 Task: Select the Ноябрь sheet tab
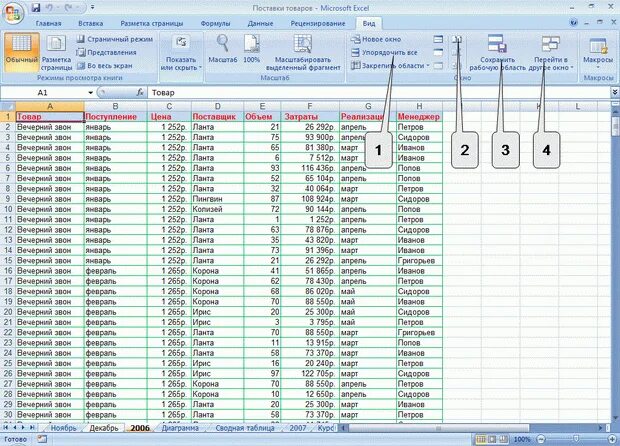pos(63,428)
